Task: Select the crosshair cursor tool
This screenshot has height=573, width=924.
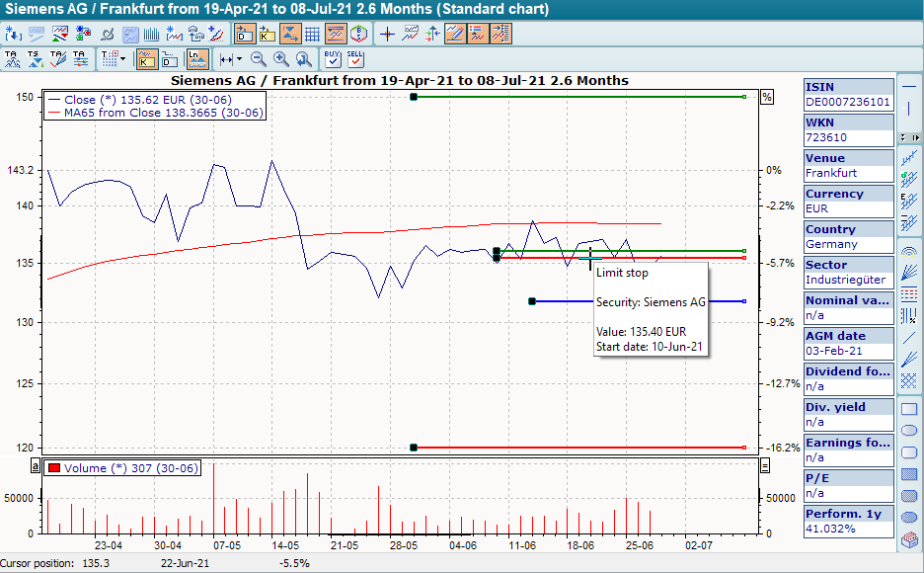Action: click(x=387, y=34)
